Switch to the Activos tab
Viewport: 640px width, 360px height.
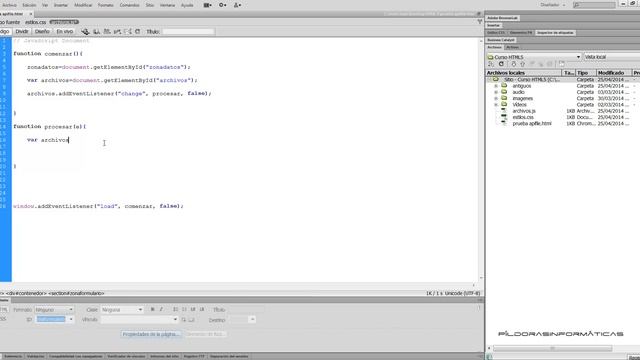(x=513, y=47)
